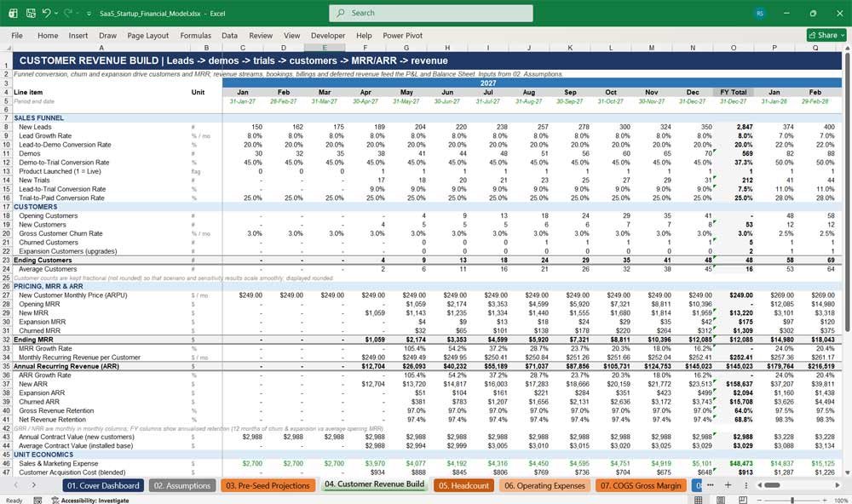This screenshot has height=504, width=852.
Task: Switch to 02. Assumptions sheet
Action: tap(182, 485)
